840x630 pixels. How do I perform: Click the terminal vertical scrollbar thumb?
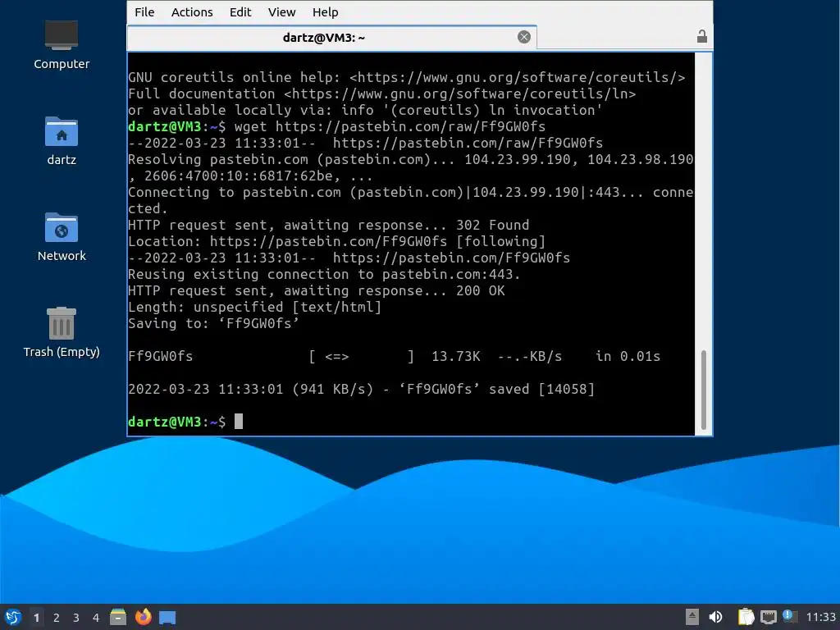(x=703, y=390)
